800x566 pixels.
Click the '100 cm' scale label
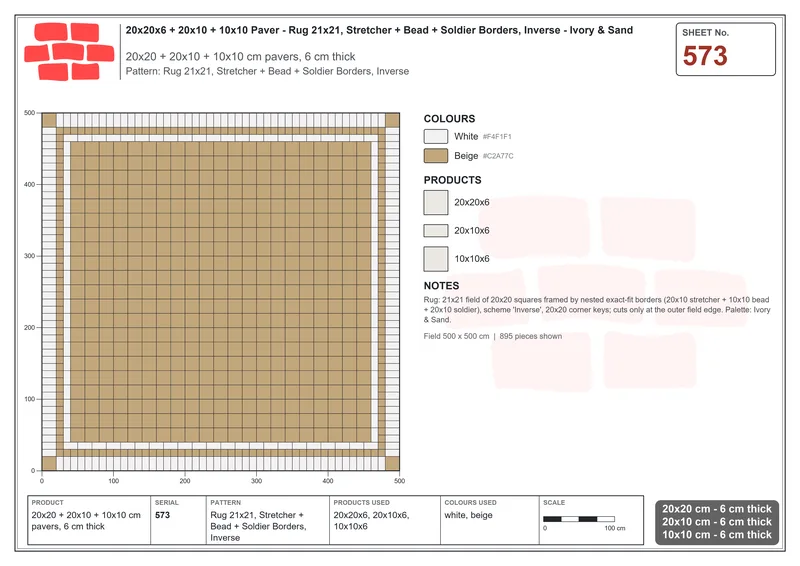(615, 528)
